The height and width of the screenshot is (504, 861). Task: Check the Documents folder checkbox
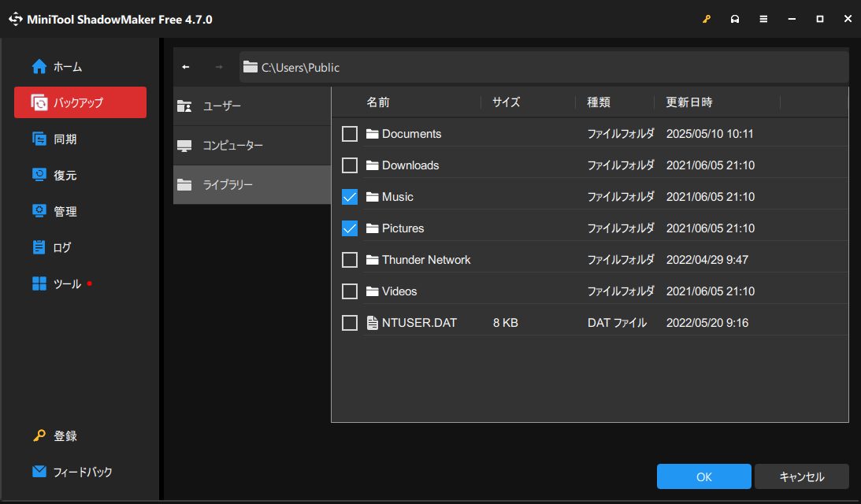(350, 134)
